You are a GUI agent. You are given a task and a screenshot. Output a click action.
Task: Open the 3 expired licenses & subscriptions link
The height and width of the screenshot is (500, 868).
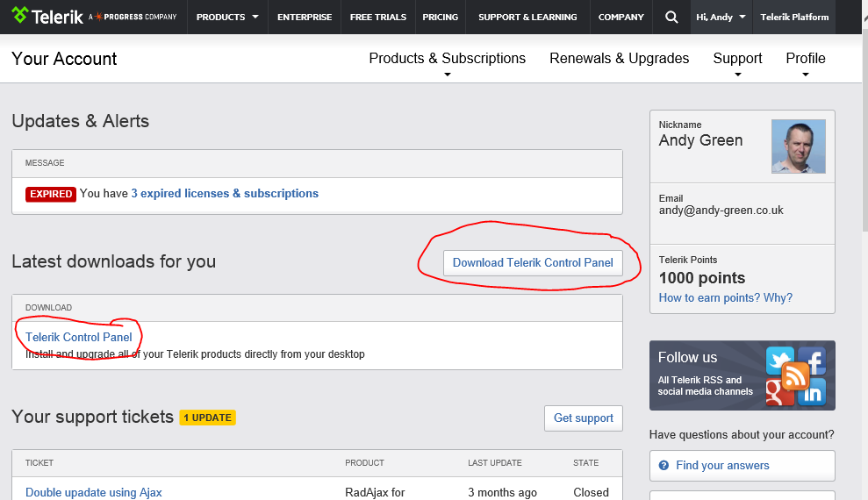(x=225, y=193)
